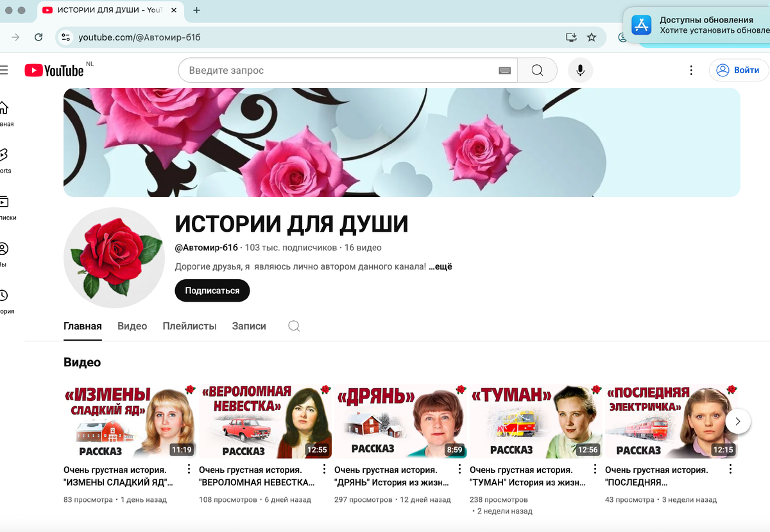Open a new browser tab with plus
This screenshot has width=770, height=532.
pyautogui.click(x=196, y=10)
